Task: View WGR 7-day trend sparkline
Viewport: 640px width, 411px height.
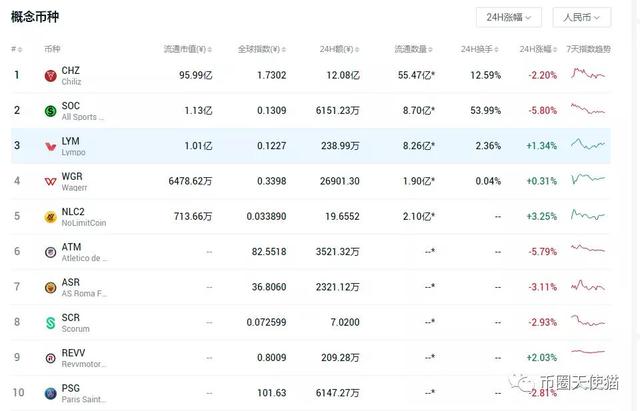Action: [x=588, y=179]
